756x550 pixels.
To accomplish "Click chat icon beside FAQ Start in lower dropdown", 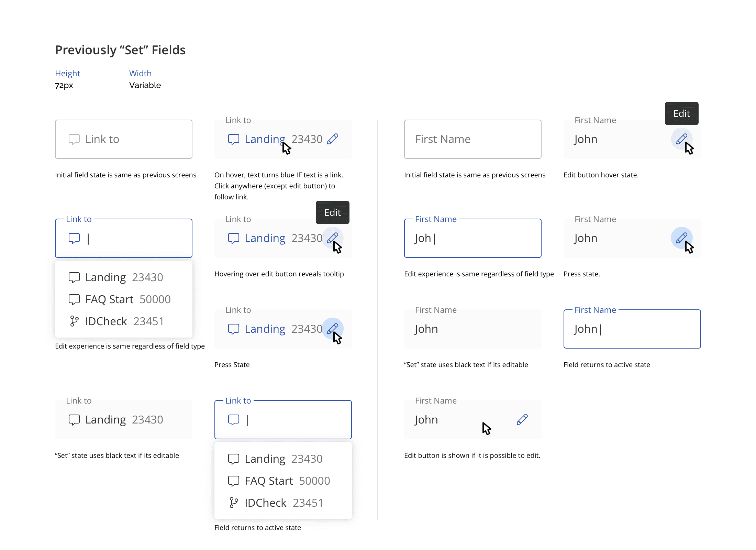I will pos(233,481).
